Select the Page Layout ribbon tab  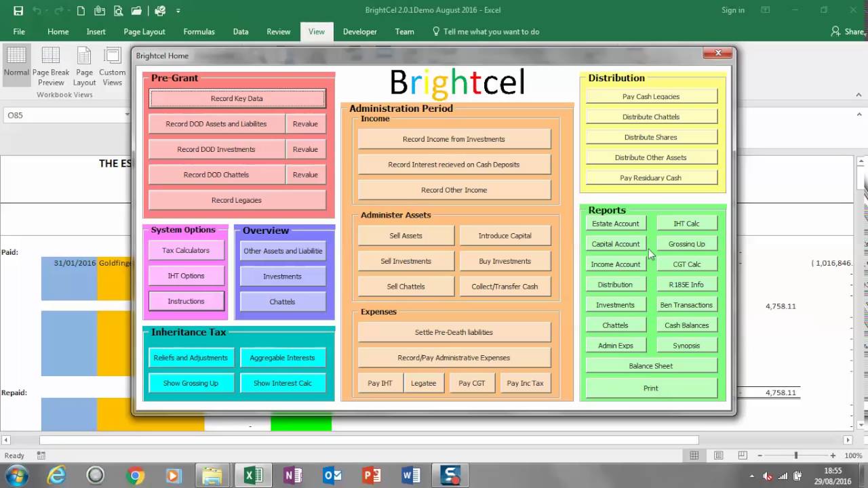pos(144,32)
